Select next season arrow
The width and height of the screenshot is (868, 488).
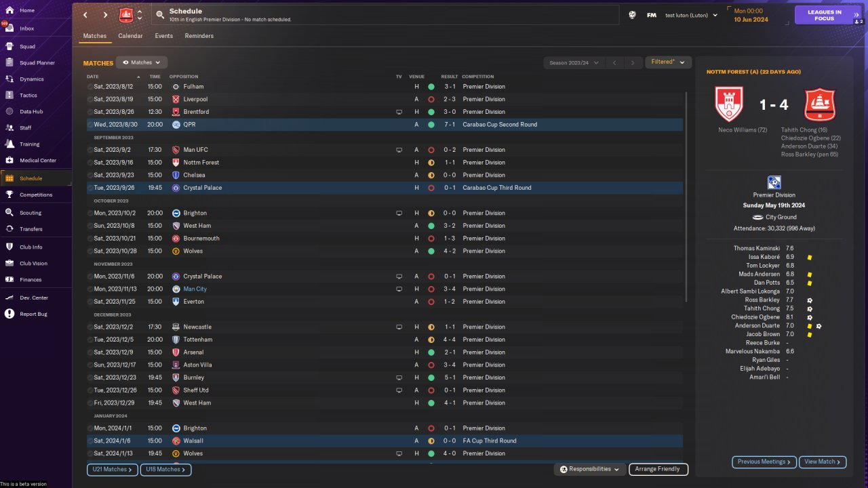coord(633,62)
